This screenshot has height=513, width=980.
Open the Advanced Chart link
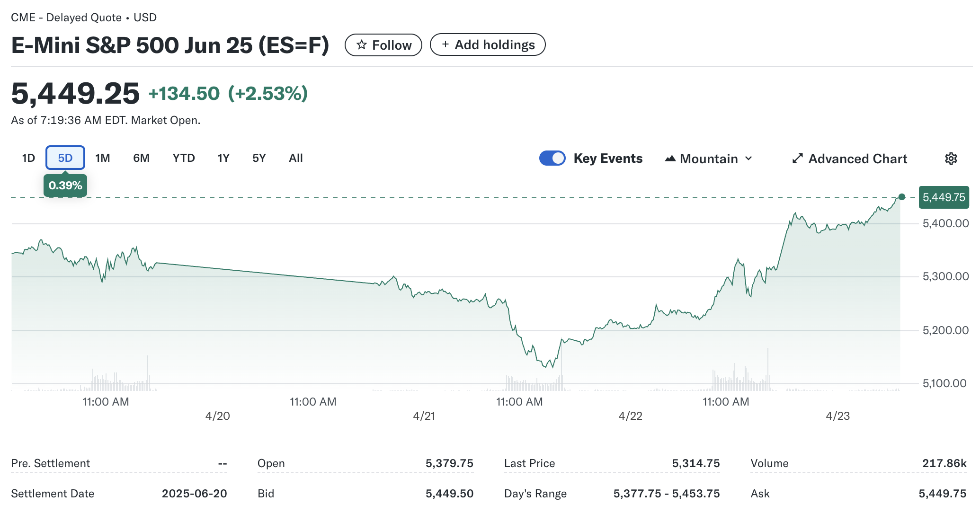click(857, 159)
